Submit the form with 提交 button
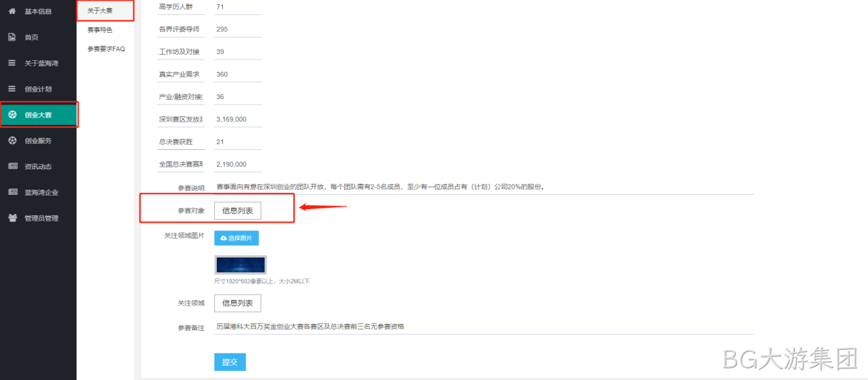This screenshot has width=868, height=380. 230,362
